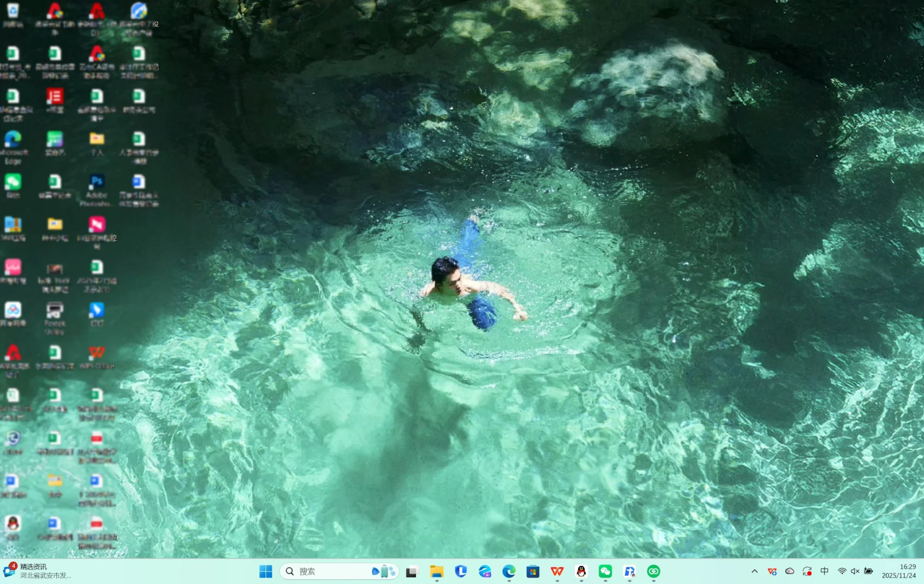Open the green circular app in the taskbar

click(654, 572)
